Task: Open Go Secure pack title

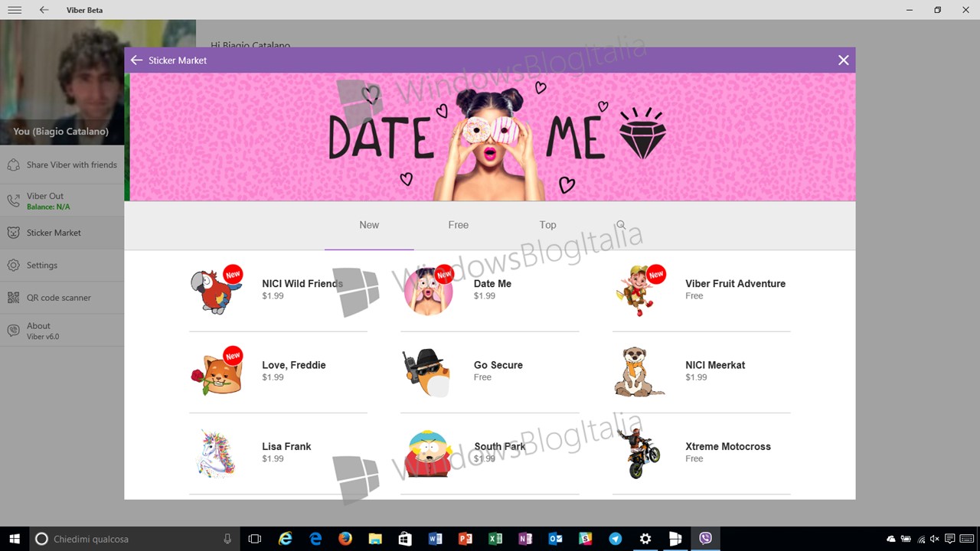Action: (498, 365)
